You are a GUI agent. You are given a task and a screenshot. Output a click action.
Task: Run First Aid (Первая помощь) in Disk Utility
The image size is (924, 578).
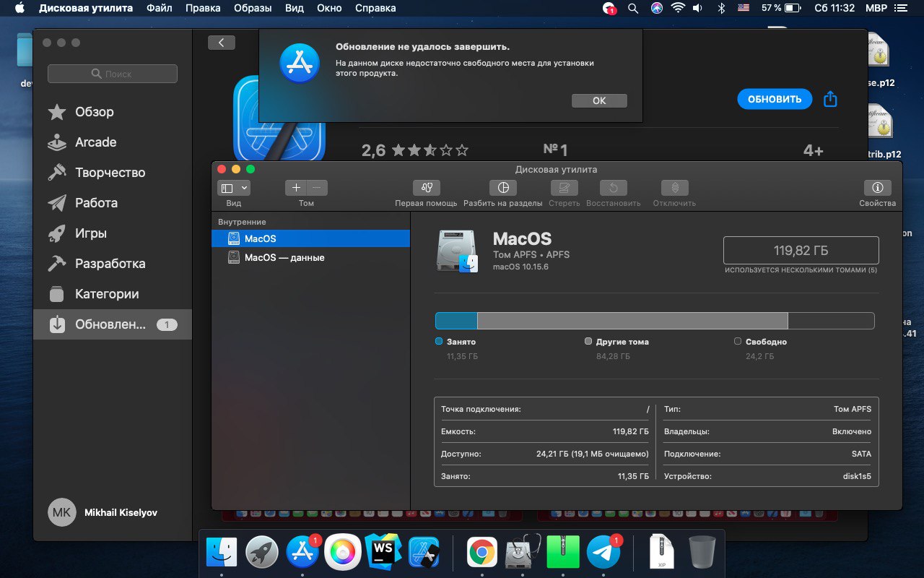[426, 188]
